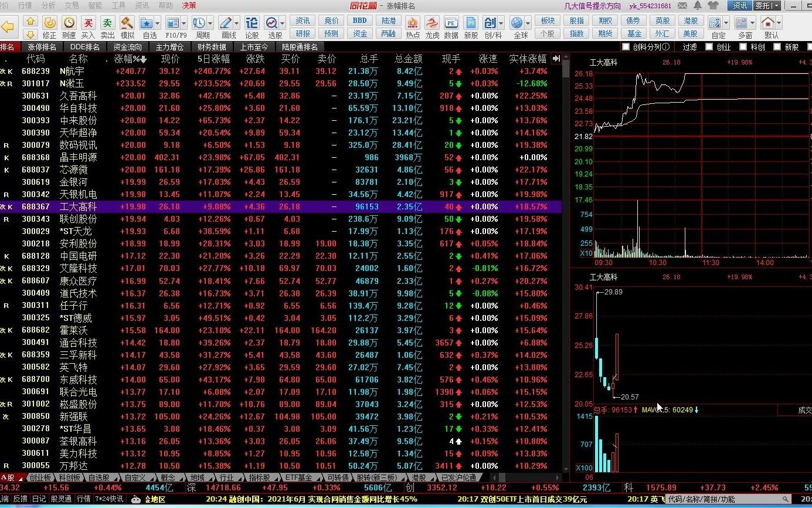Click the 几大信号提示方向 link
Image resolution: width=812 pixels, height=508 pixels.
click(x=592, y=6)
